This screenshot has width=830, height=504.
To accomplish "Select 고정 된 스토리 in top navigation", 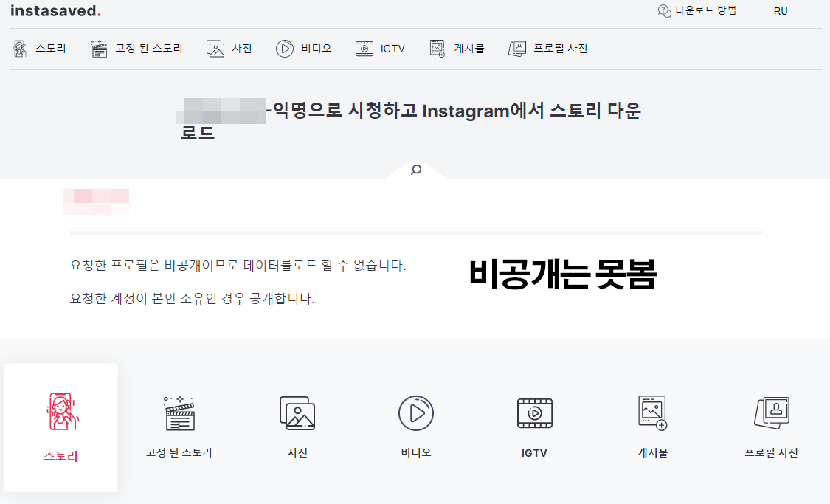I will click(x=149, y=49).
